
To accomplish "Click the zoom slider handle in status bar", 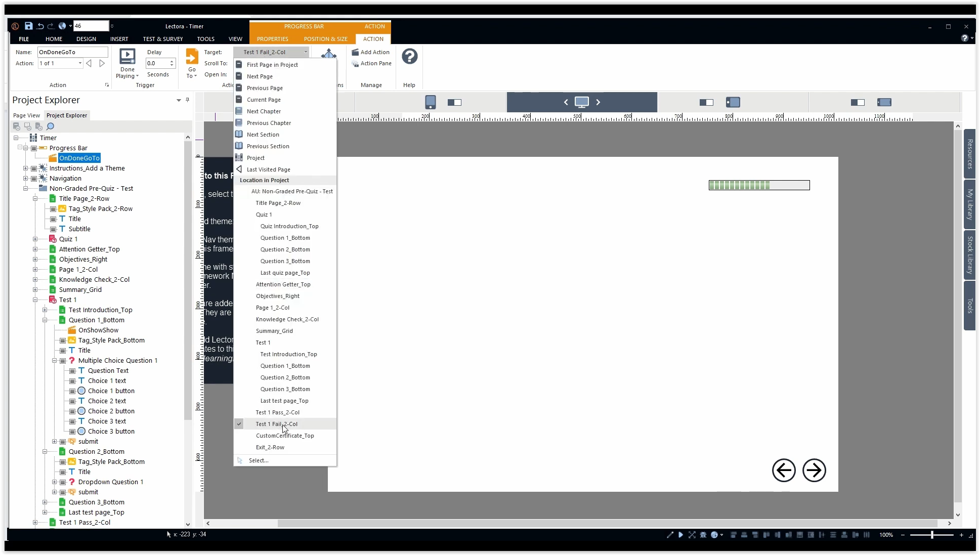I will [931, 535].
